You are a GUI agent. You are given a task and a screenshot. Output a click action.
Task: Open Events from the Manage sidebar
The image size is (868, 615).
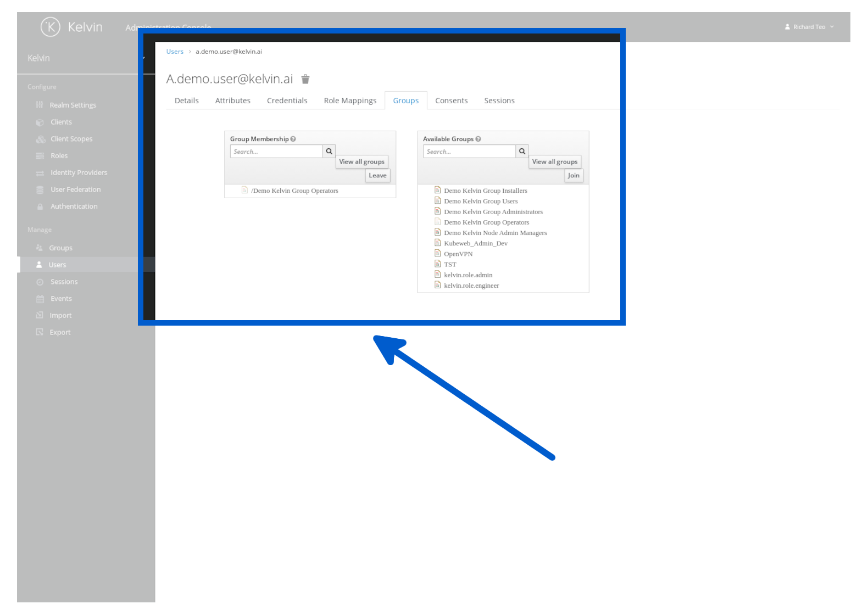(61, 299)
